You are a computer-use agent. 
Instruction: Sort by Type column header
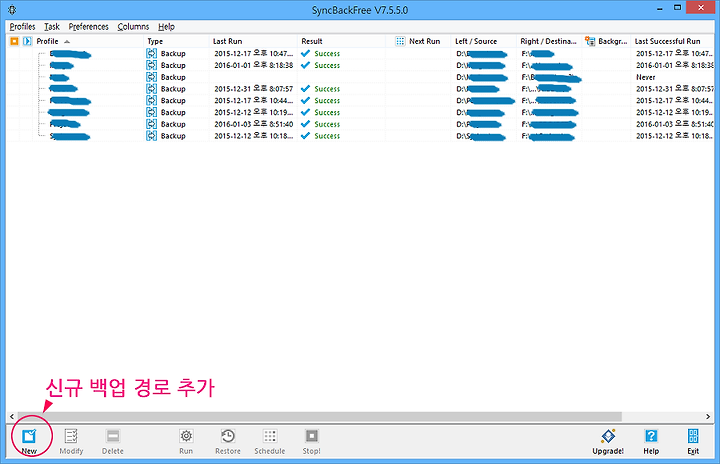click(x=176, y=41)
